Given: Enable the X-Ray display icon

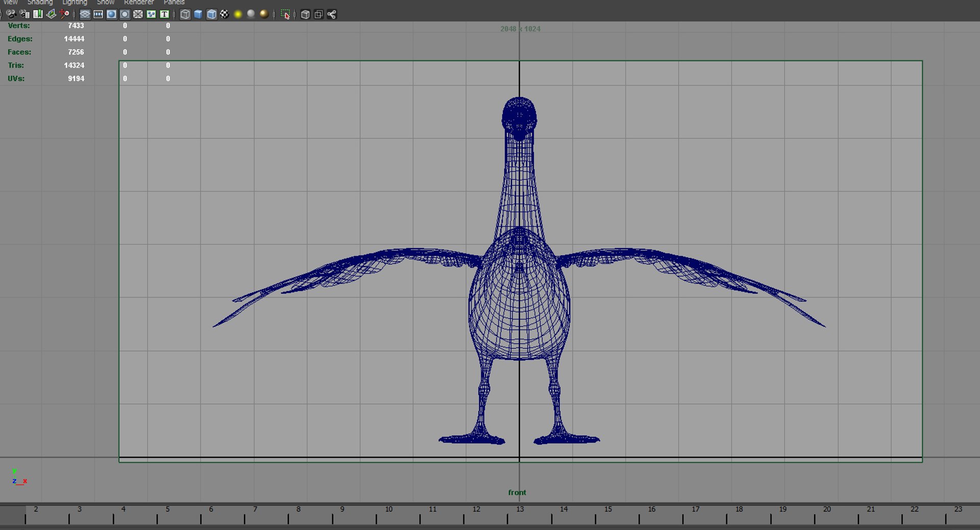Looking at the screenshot, I should (x=305, y=14).
